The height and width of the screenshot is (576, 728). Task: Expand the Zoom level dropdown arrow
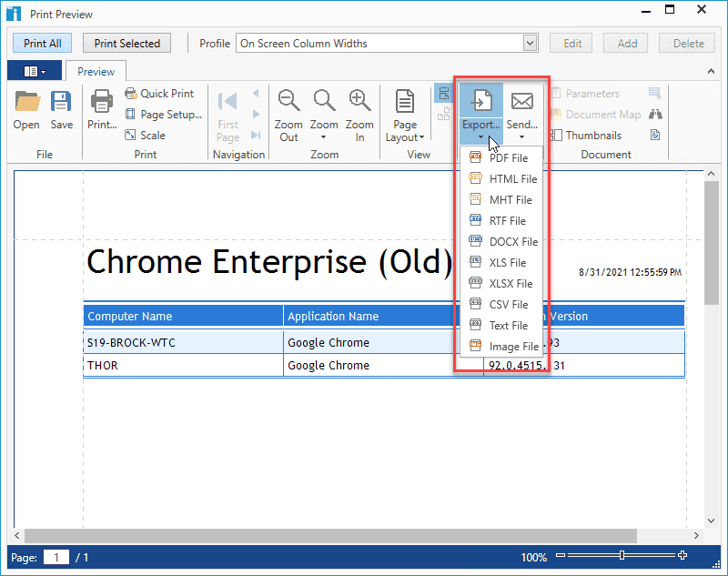[324, 136]
